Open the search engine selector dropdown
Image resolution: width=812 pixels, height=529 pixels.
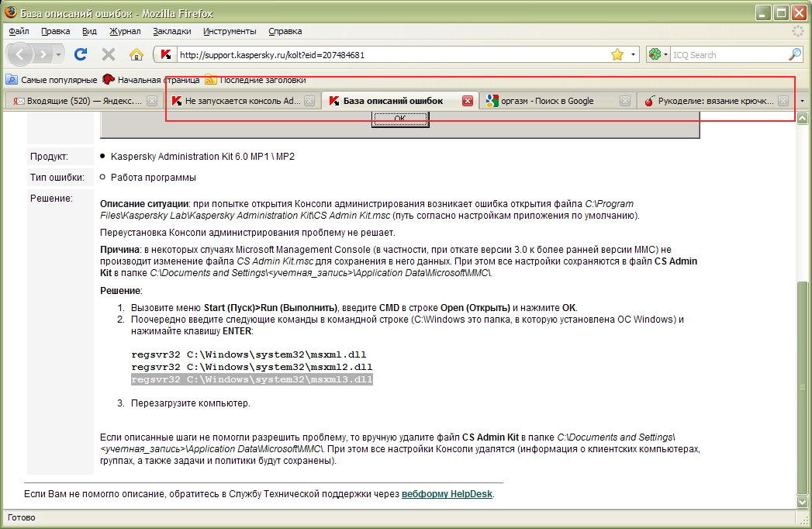click(x=658, y=54)
